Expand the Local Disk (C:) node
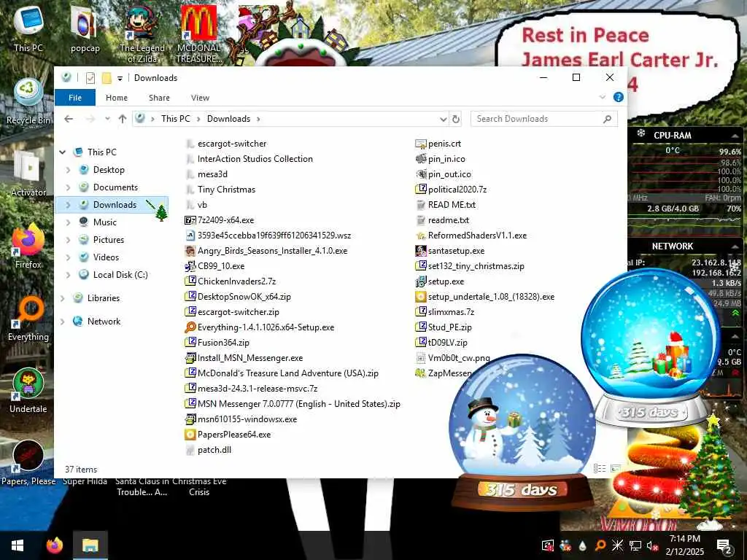747x560 pixels. (x=68, y=275)
